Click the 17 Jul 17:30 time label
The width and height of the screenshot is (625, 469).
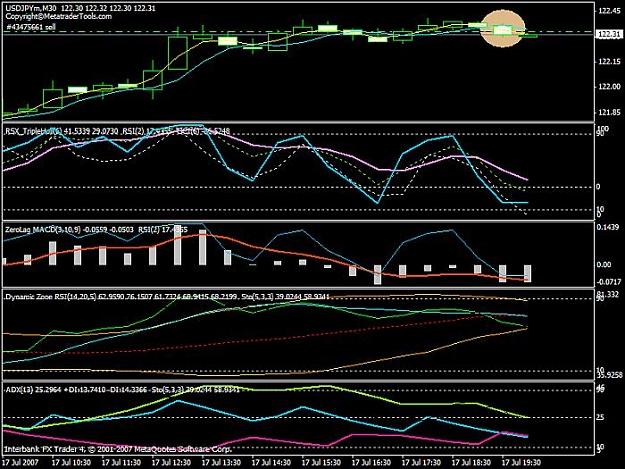click(421, 463)
